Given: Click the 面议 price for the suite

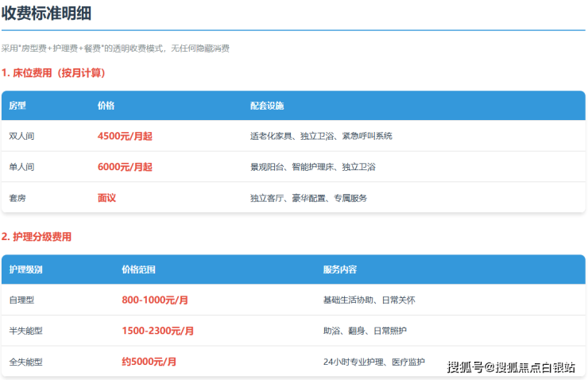Looking at the screenshot, I should point(106,198).
